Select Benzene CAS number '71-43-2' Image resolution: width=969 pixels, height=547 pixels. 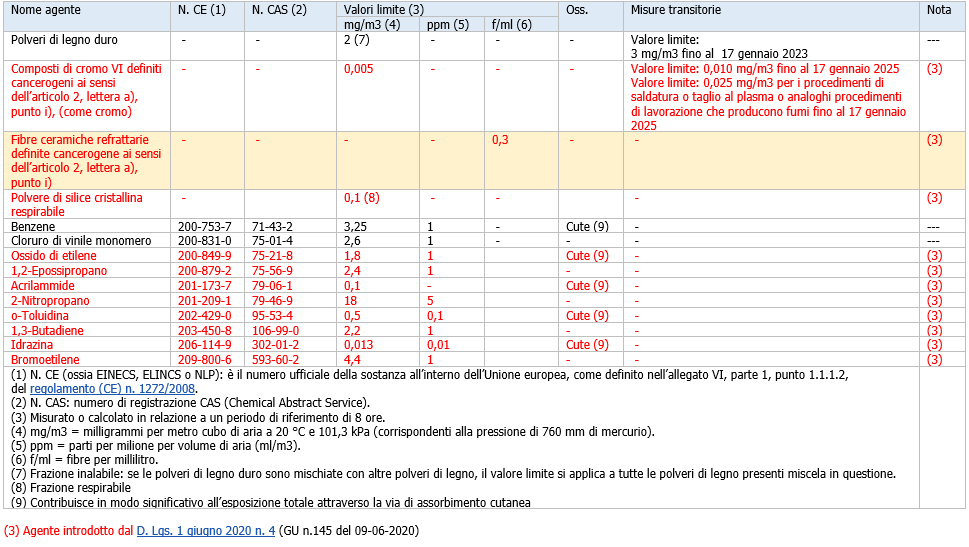click(x=272, y=227)
